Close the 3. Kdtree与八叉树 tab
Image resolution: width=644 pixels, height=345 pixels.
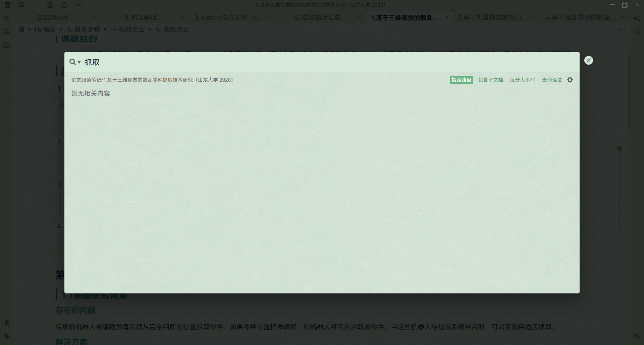[x=271, y=16]
